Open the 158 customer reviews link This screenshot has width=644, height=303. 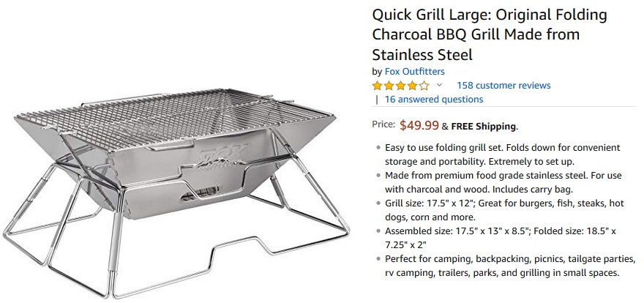503,86
